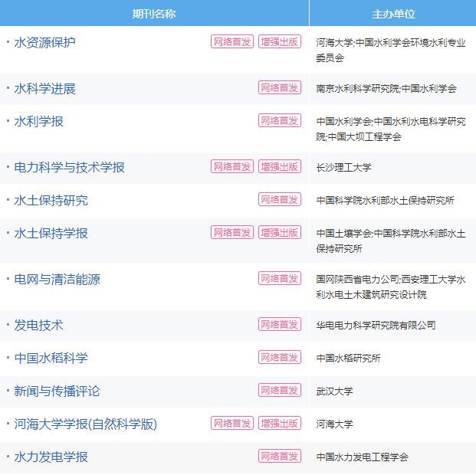
Task: Open the journal 电力科学与技术学报
Action: tap(69, 167)
